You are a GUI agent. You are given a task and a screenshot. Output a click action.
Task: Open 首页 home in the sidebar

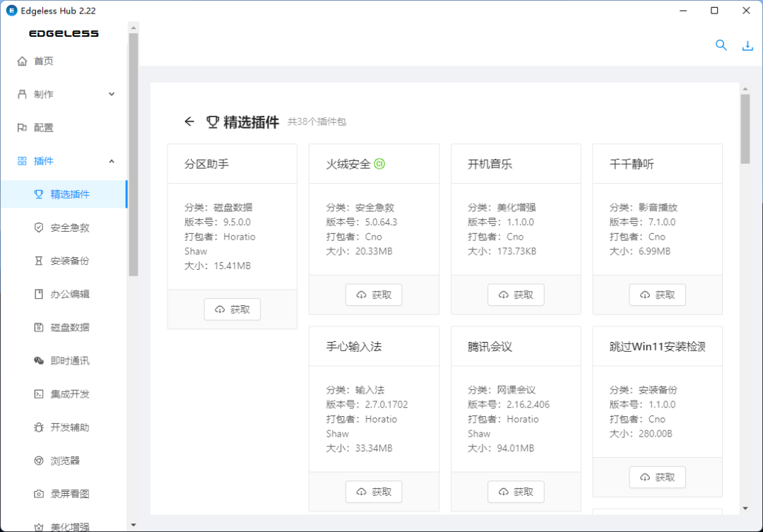[44, 61]
